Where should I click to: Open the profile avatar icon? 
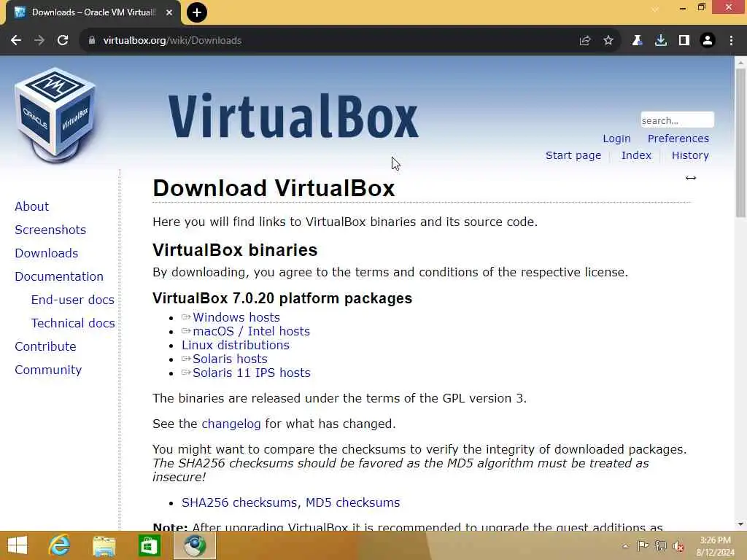click(708, 41)
